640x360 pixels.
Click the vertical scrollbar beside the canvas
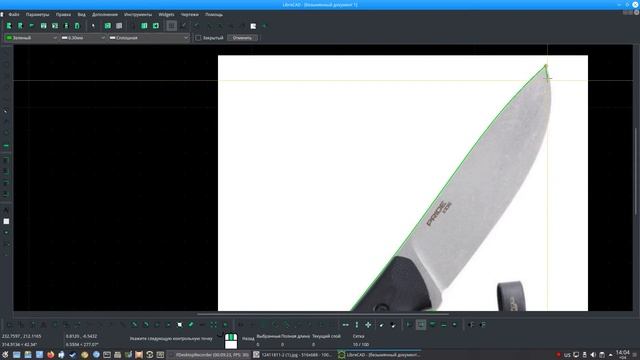click(x=635, y=171)
